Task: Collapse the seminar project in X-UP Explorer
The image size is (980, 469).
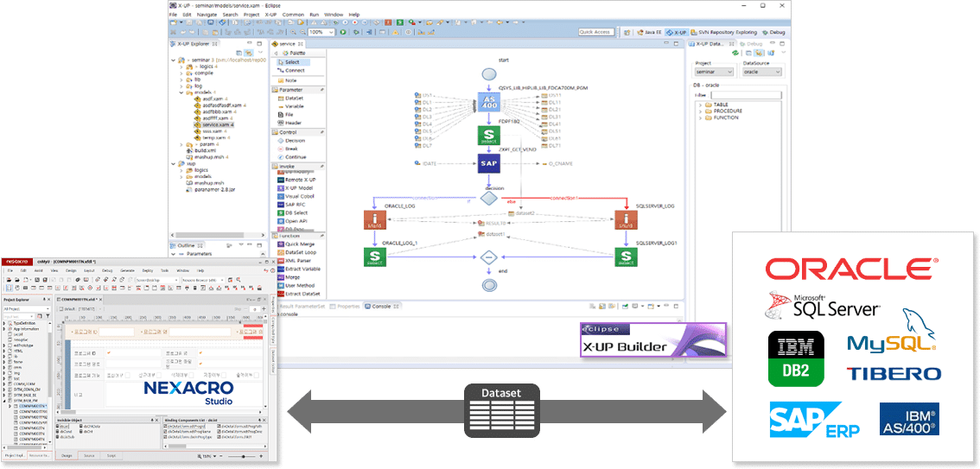Action: (x=173, y=60)
